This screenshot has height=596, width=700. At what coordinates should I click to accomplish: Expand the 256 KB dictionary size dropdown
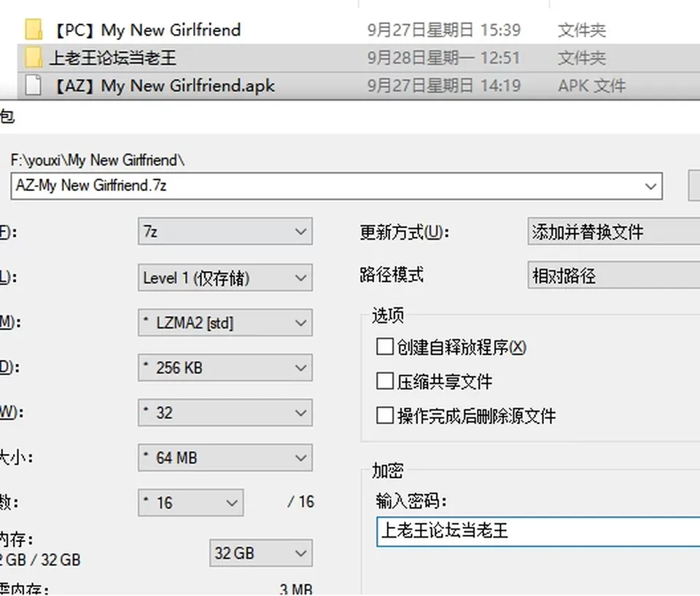(225, 368)
